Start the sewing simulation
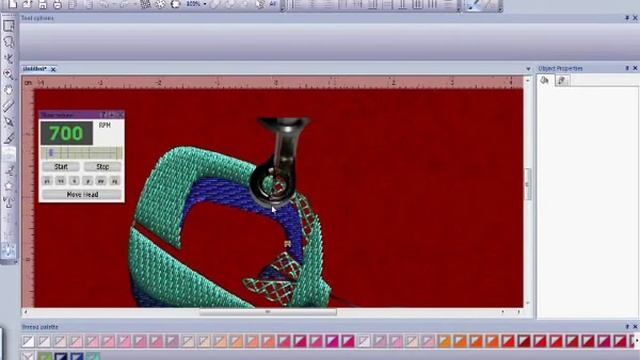 pyautogui.click(x=61, y=167)
